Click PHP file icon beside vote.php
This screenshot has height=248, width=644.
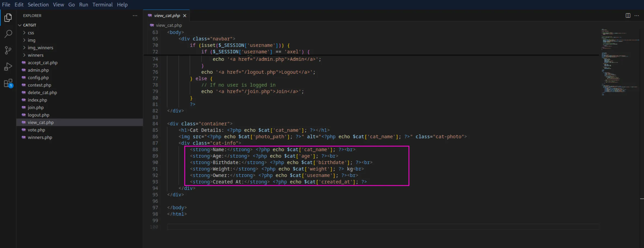pos(24,130)
